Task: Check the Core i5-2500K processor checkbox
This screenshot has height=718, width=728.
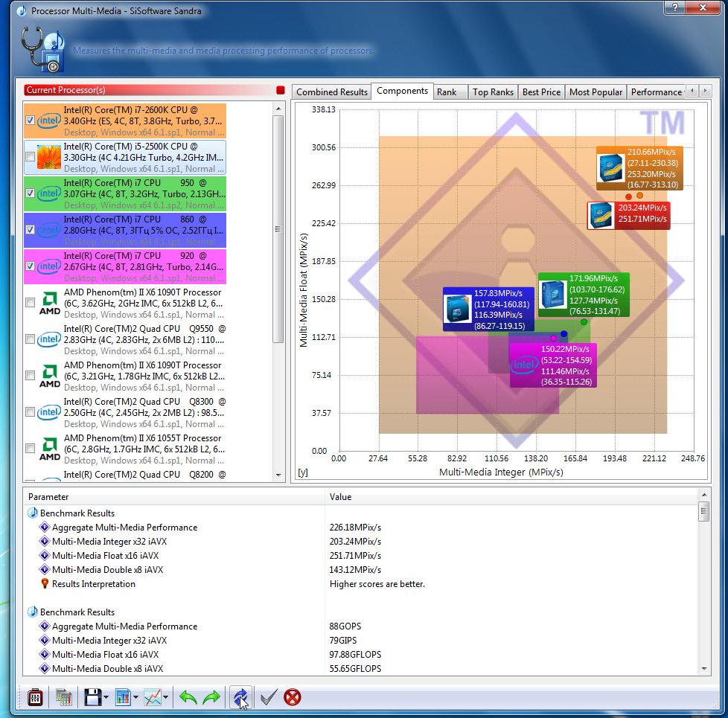Action: point(31,157)
